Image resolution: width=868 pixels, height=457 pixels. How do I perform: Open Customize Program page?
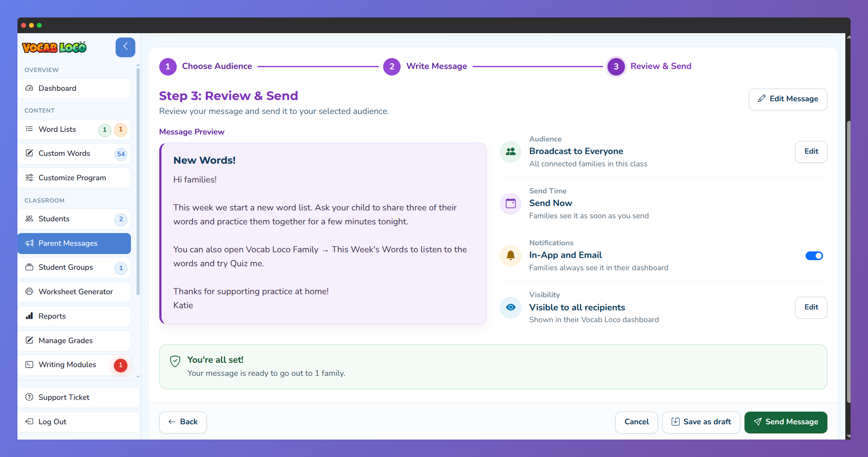(x=74, y=178)
